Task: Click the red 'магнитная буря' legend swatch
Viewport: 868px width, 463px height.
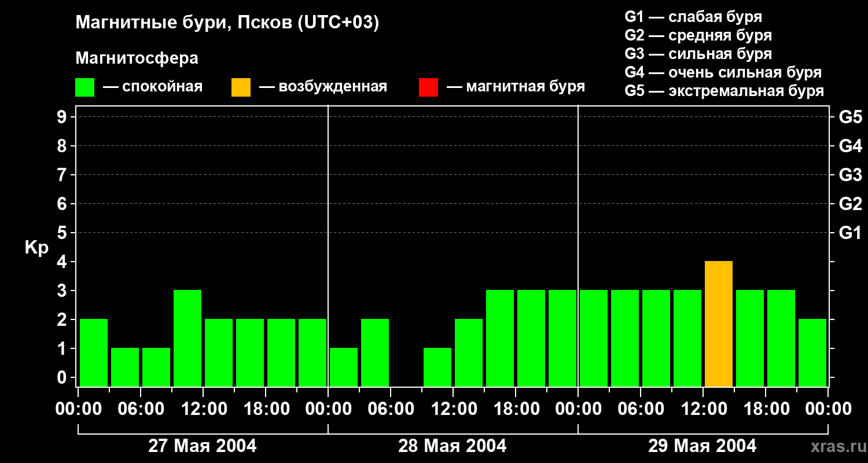Action: click(428, 87)
